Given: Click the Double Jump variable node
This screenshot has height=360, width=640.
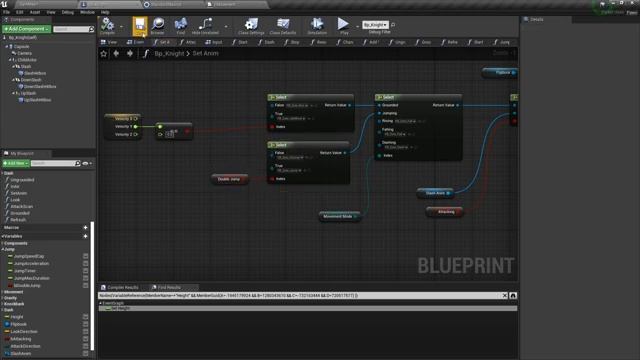Looking at the screenshot, I should [x=229, y=179].
